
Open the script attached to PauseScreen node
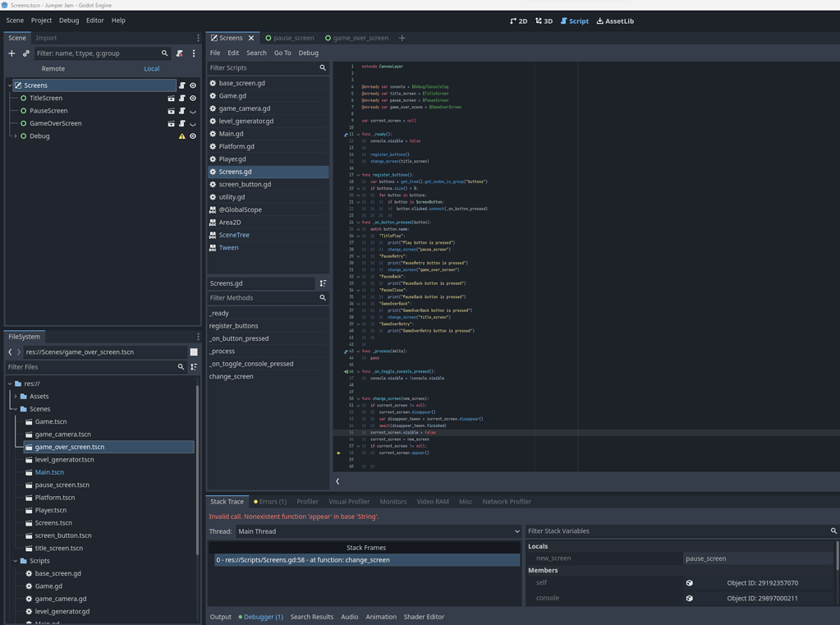click(181, 111)
